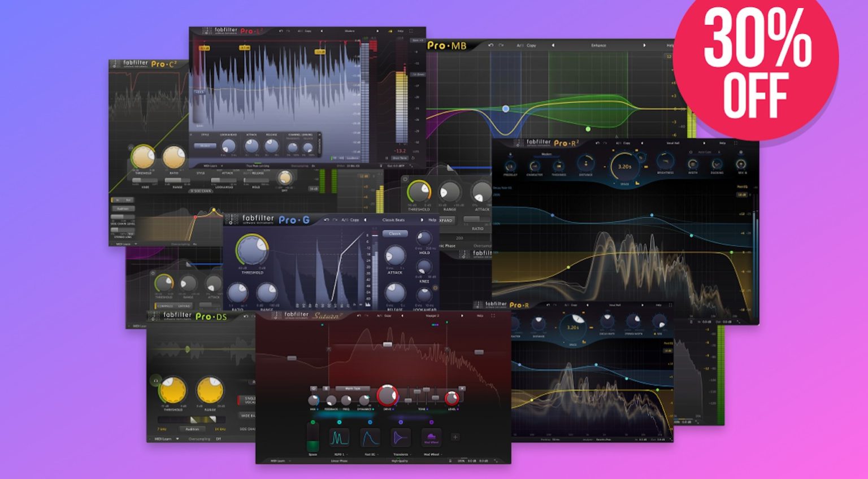
Task: Open the Enhance preset menu in Pro-MB
Action: pos(598,45)
